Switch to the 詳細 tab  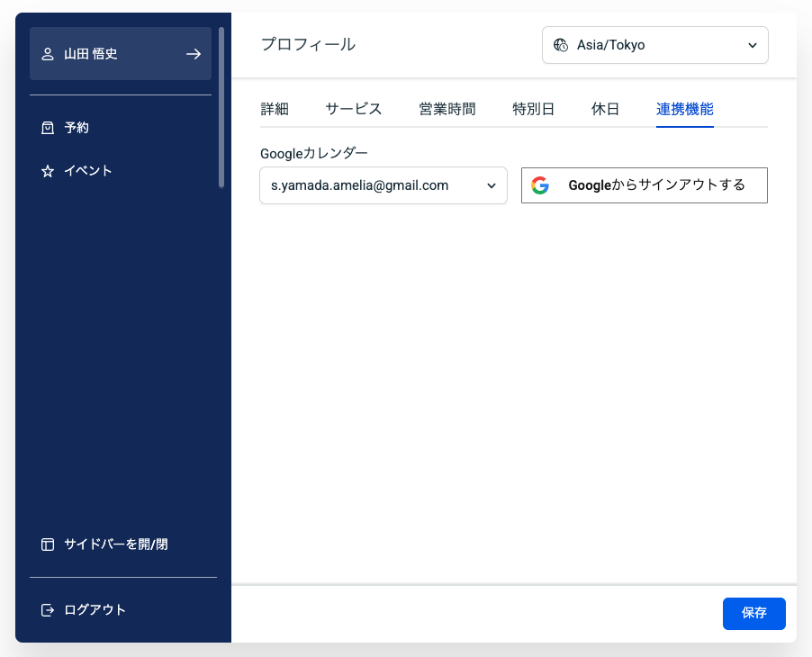tap(275, 109)
